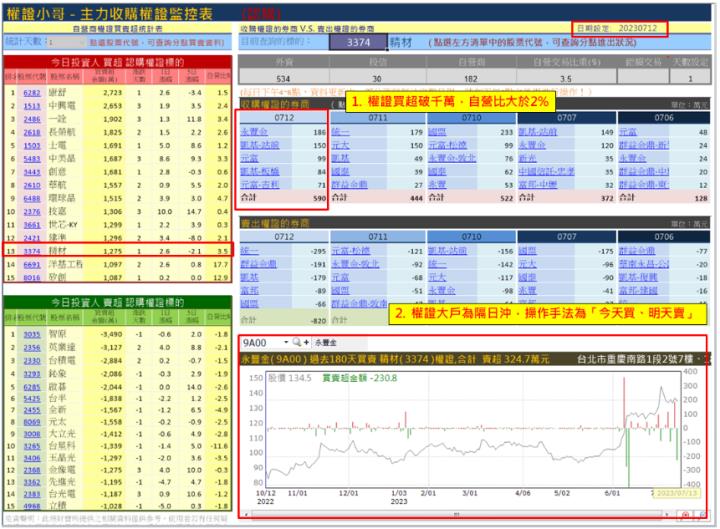Image resolution: width=720 pixels, height=529 pixels.
Task: Click stock code link 3374 in buy list
Action: (x=32, y=251)
